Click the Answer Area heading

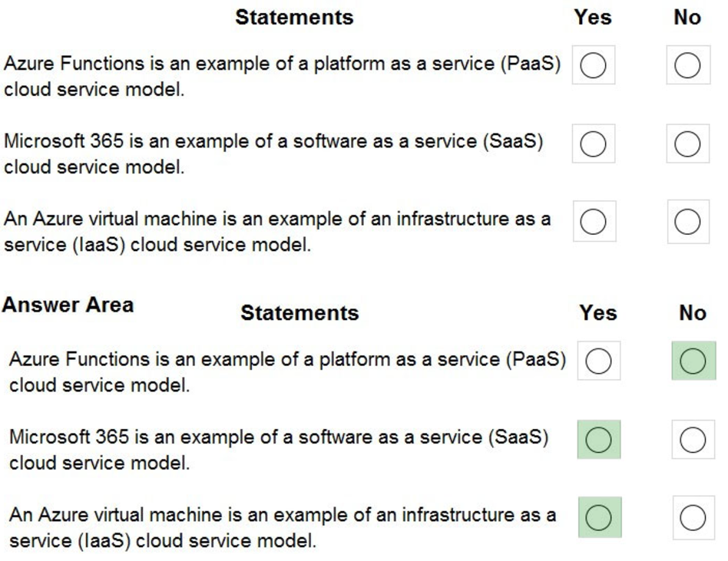pos(68,305)
